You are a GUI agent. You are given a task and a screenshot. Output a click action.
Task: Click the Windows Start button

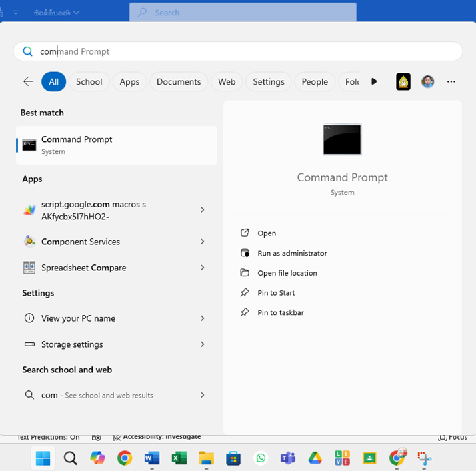[43, 458]
